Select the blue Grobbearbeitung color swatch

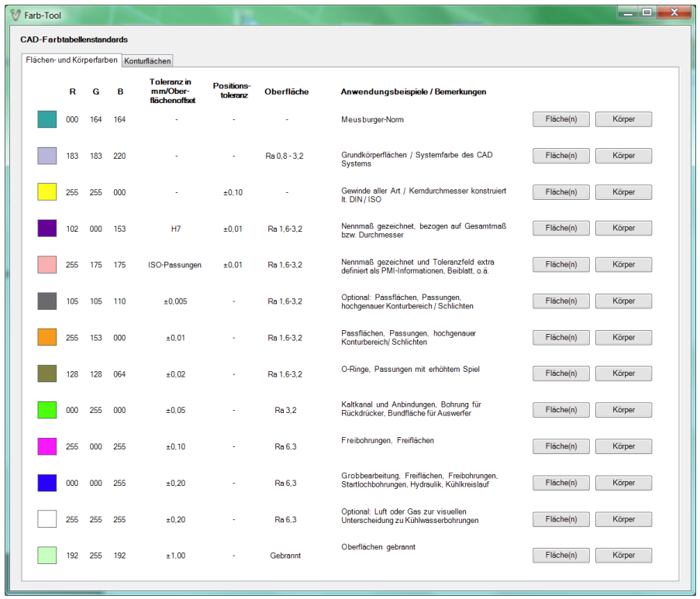pos(47,483)
